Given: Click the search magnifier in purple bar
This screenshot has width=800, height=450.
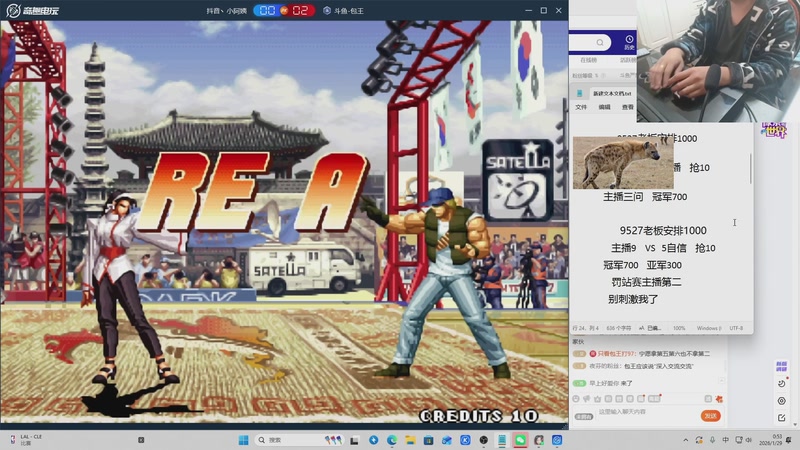Looking at the screenshot, I should click(x=600, y=42).
